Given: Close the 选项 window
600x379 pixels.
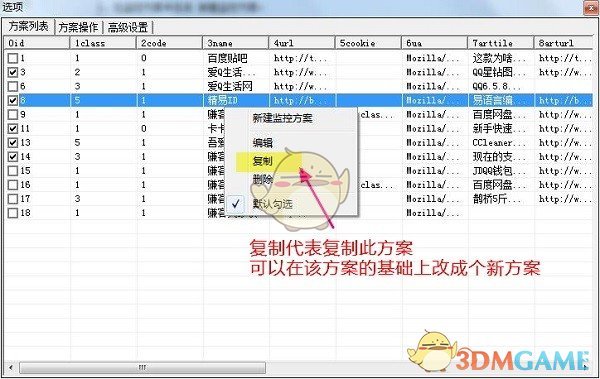Looking at the screenshot, I should pos(591,7).
